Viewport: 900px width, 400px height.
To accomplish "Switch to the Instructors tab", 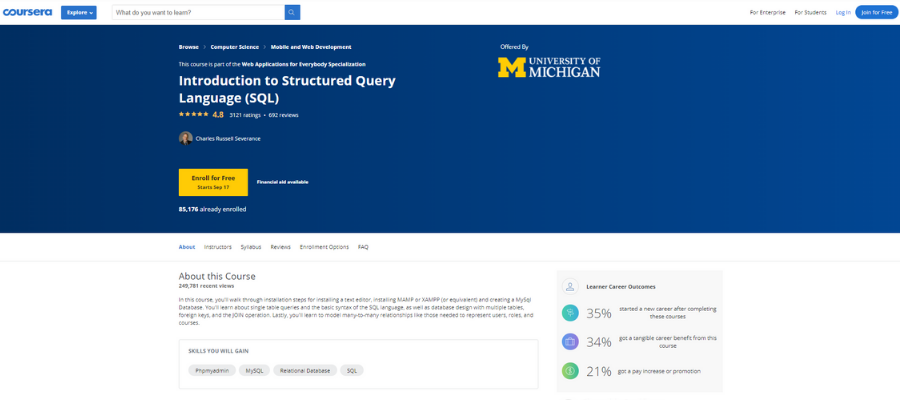I will (x=218, y=247).
